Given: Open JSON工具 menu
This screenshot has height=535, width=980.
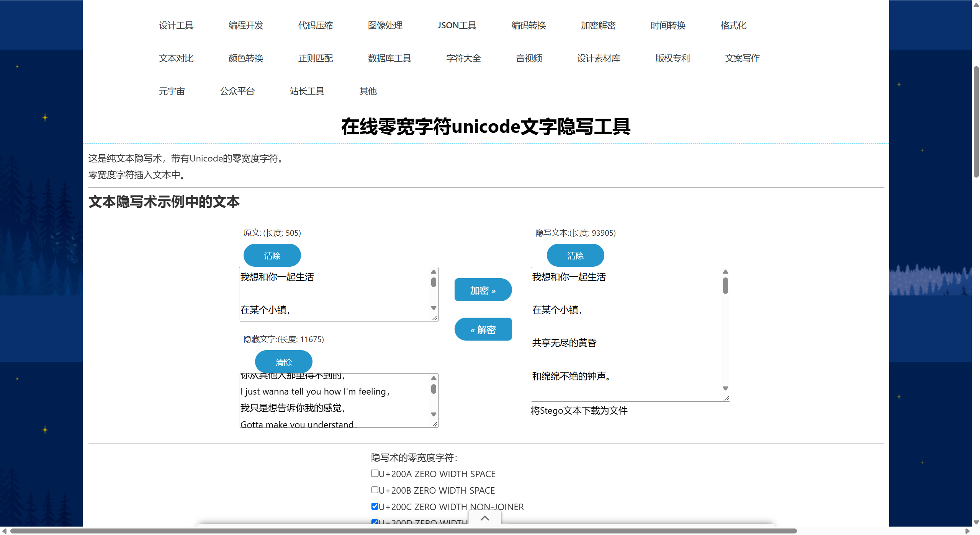Looking at the screenshot, I should click(457, 25).
